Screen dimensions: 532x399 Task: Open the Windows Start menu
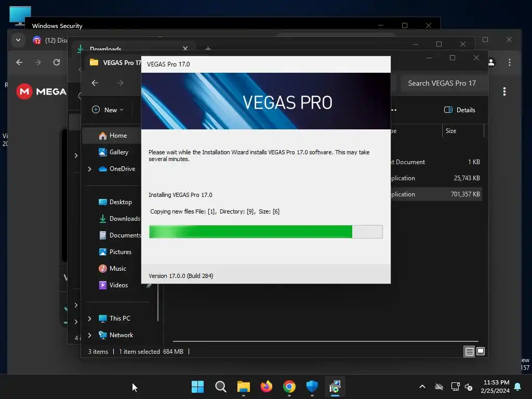click(197, 387)
